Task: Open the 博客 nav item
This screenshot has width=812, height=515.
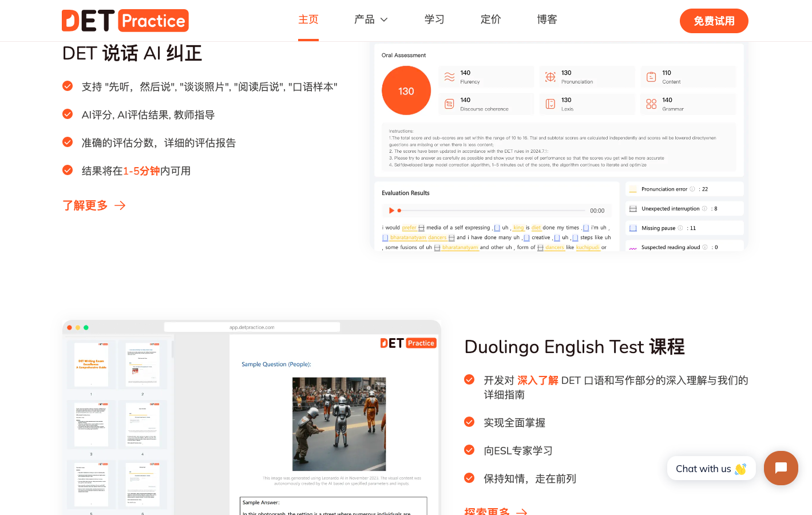Action: (x=547, y=19)
